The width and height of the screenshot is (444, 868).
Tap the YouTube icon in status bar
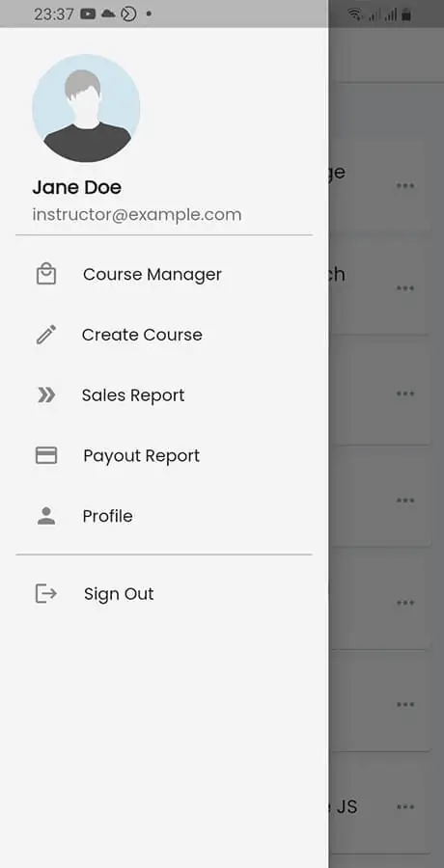click(88, 14)
